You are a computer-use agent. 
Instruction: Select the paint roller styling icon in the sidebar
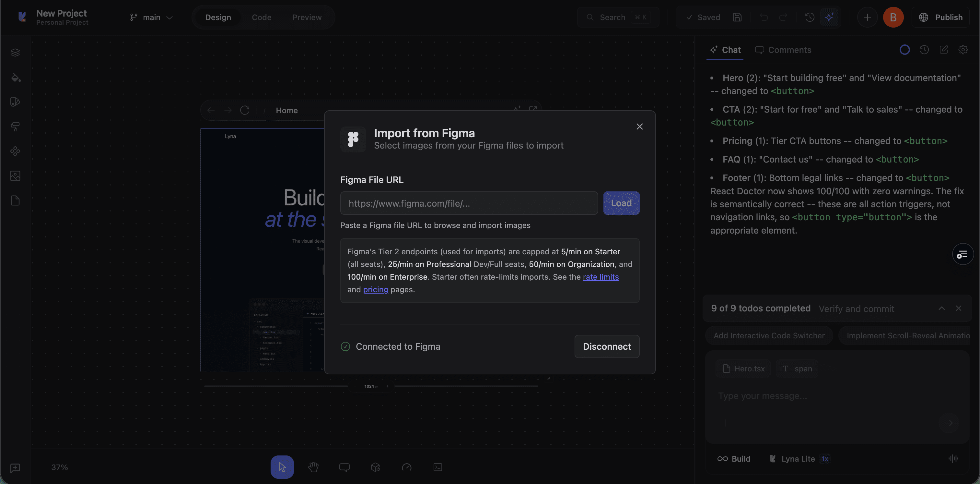click(x=15, y=127)
